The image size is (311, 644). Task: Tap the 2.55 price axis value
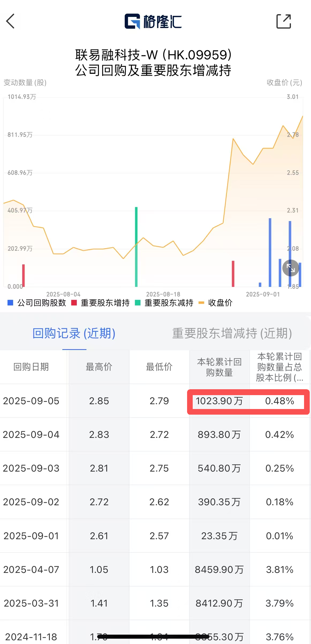click(x=293, y=173)
